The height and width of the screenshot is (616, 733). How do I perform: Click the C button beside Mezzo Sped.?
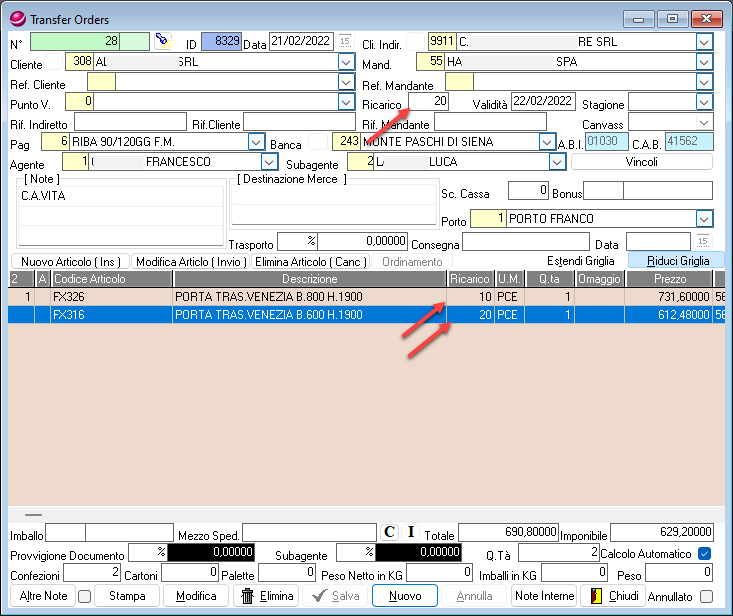click(390, 532)
